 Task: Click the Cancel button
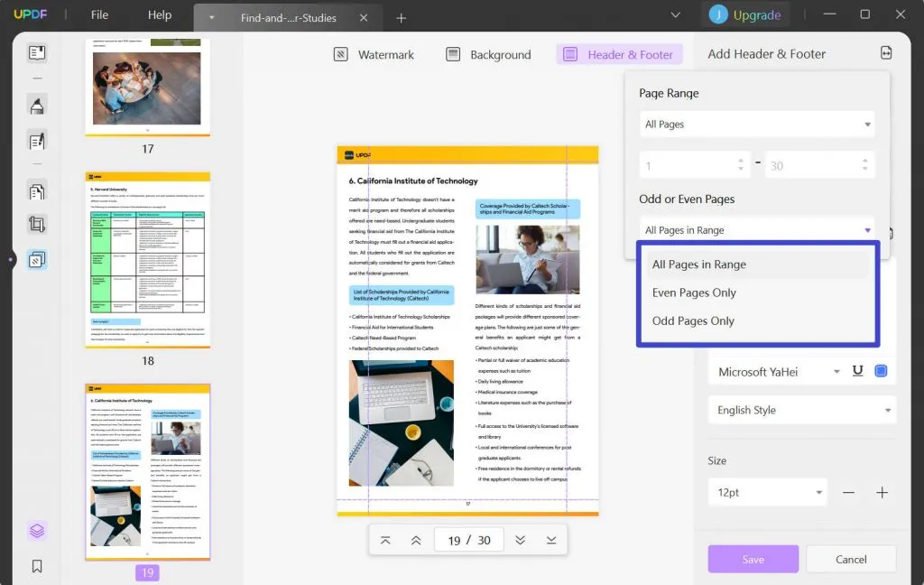point(851,559)
